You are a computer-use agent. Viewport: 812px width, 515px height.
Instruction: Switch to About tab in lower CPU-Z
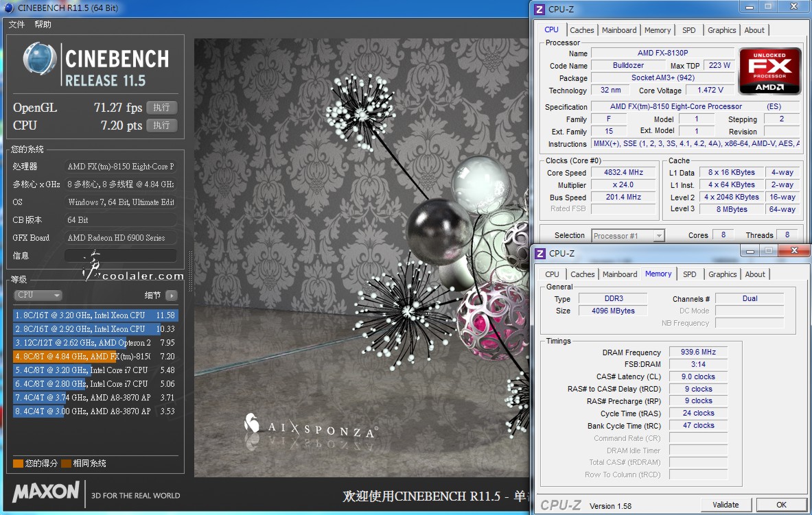click(x=755, y=274)
